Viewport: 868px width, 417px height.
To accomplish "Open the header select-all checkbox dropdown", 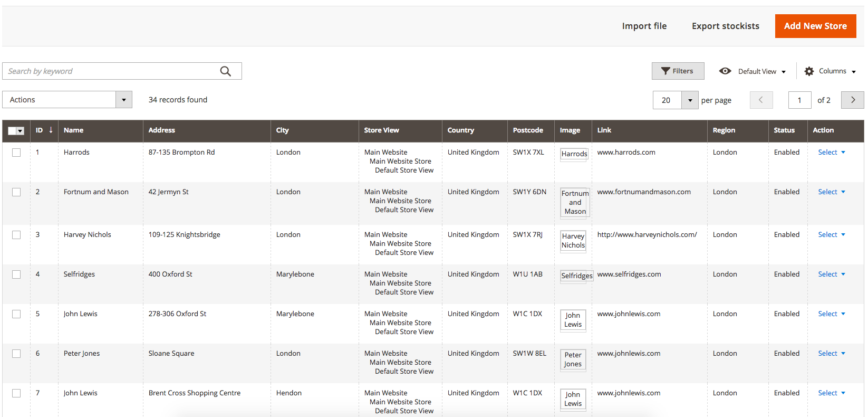I will coord(20,131).
